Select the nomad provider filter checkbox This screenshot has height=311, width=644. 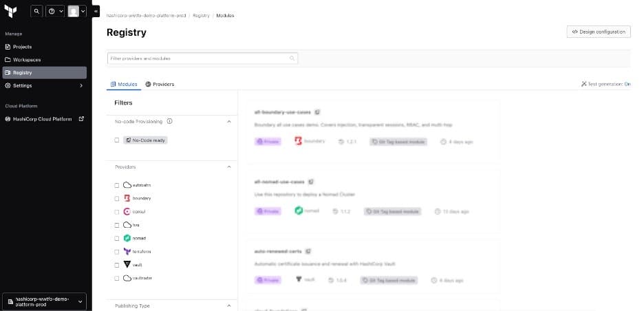click(x=117, y=238)
